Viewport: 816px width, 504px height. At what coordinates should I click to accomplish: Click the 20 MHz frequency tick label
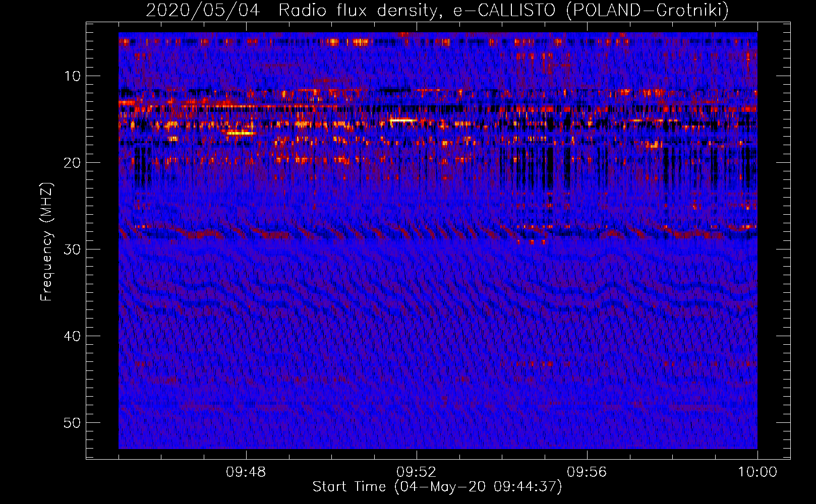coord(73,163)
